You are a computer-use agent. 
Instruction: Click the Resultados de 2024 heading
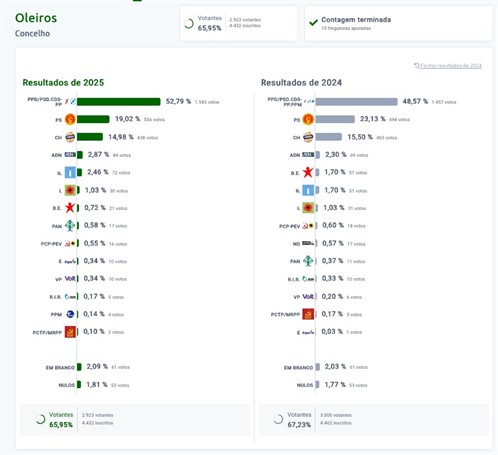pos(301,82)
